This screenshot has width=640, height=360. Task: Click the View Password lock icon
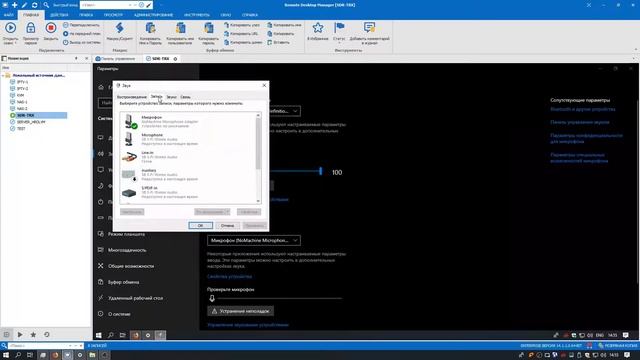(31, 28)
